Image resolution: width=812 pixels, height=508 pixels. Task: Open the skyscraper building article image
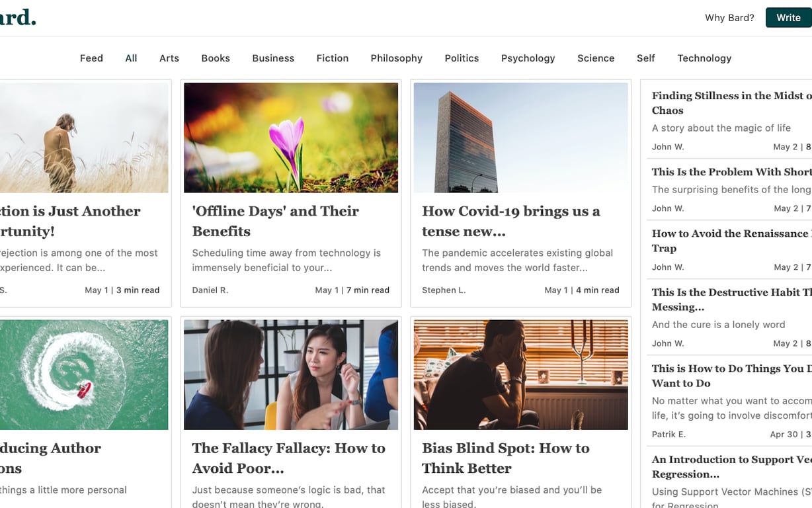(520, 138)
